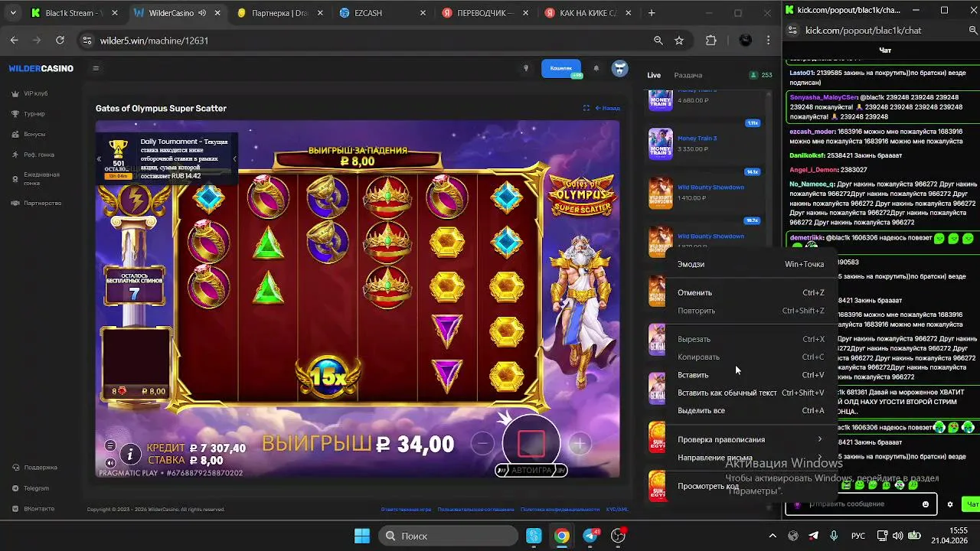Choose Просмотреть код in context menu

click(750, 486)
